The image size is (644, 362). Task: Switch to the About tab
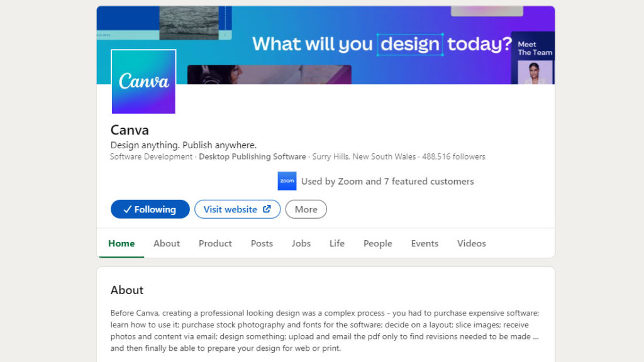pos(167,243)
